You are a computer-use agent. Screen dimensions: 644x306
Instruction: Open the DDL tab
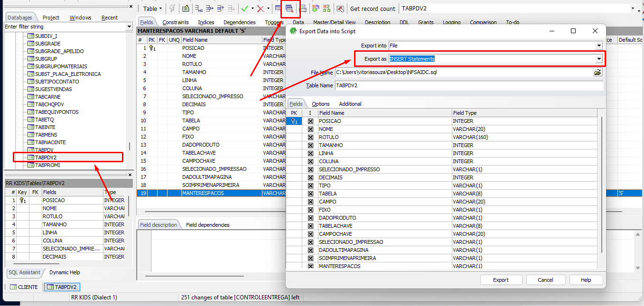tap(404, 22)
